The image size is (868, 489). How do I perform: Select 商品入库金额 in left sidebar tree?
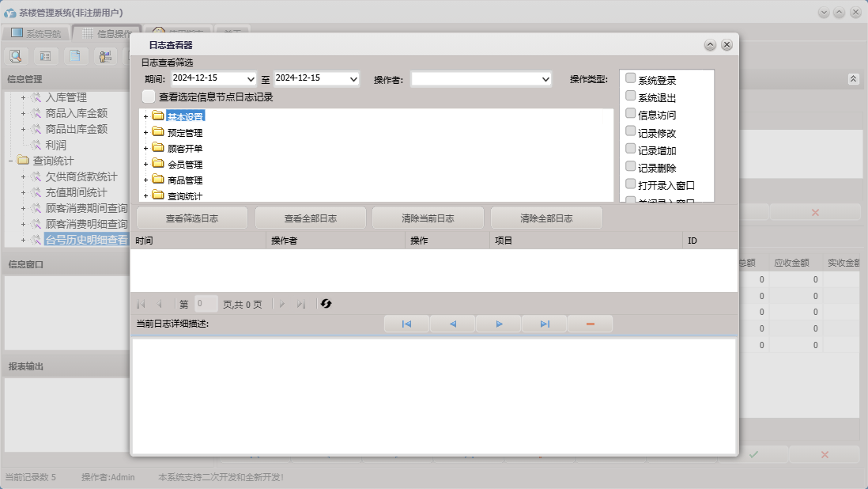(77, 113)
